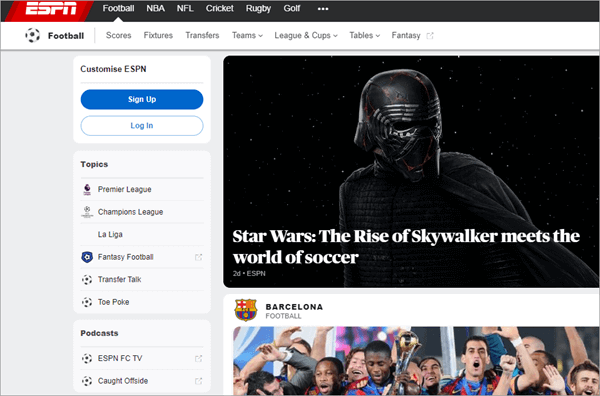Open the Champions League topic

(x=142, y=212)
